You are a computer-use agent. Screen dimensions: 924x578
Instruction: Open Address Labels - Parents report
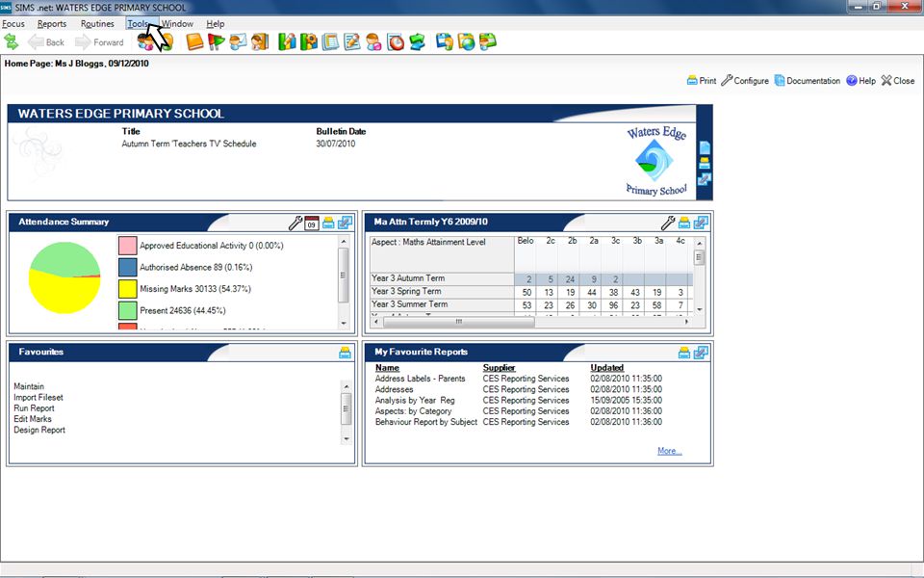(x=421, y=379)
